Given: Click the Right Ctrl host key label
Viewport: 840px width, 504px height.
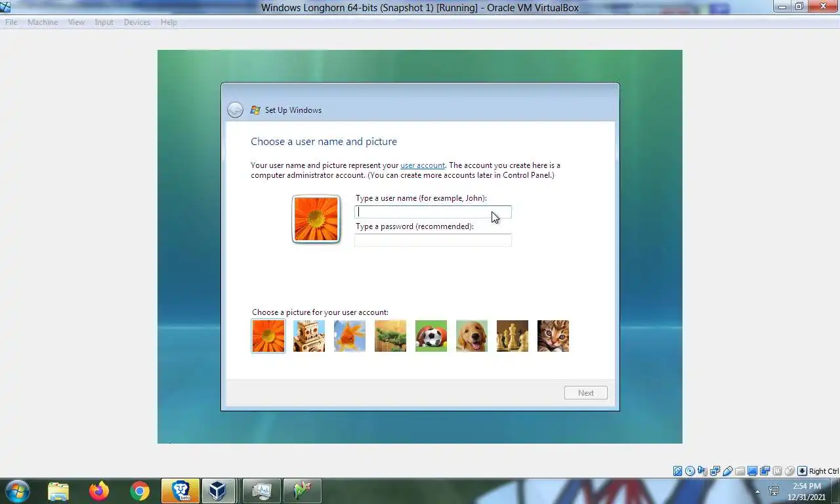Looking at the screenshot, I should point(824,471).
